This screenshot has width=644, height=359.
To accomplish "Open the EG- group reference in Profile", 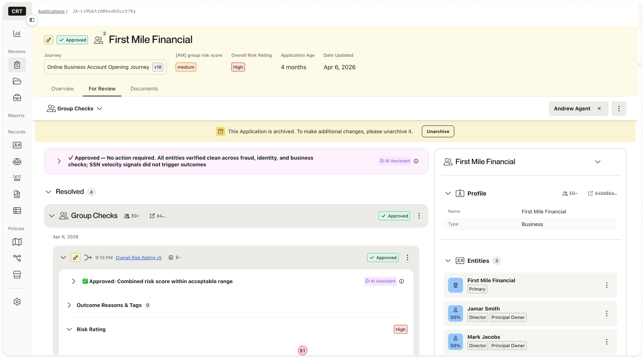I will click(570, 193).
